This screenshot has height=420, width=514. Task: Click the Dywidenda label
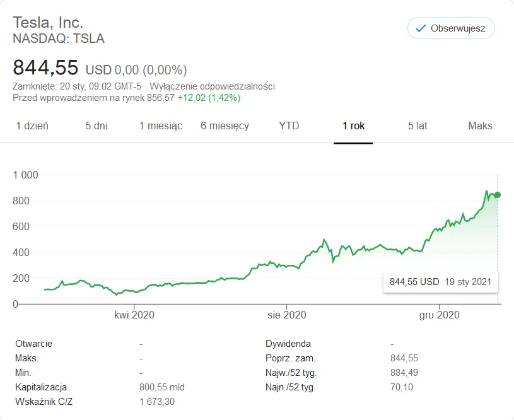288,344
